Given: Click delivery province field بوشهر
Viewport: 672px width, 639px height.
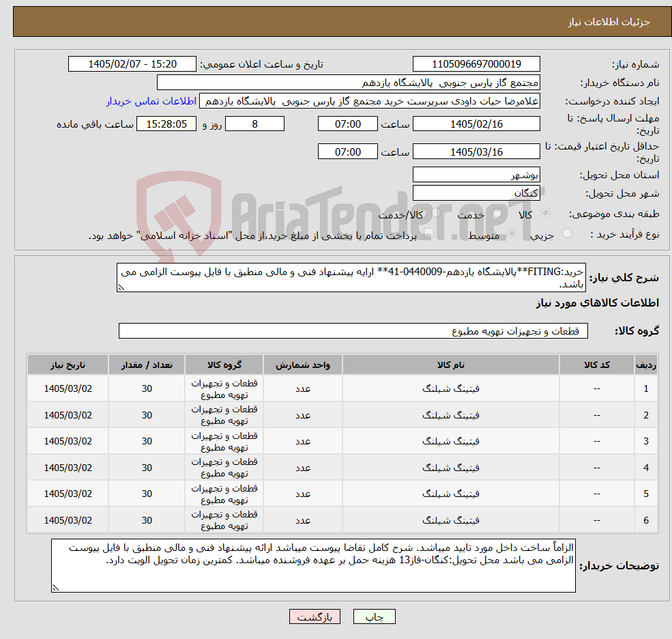Looking at the screenshot, I should (476, 175).
